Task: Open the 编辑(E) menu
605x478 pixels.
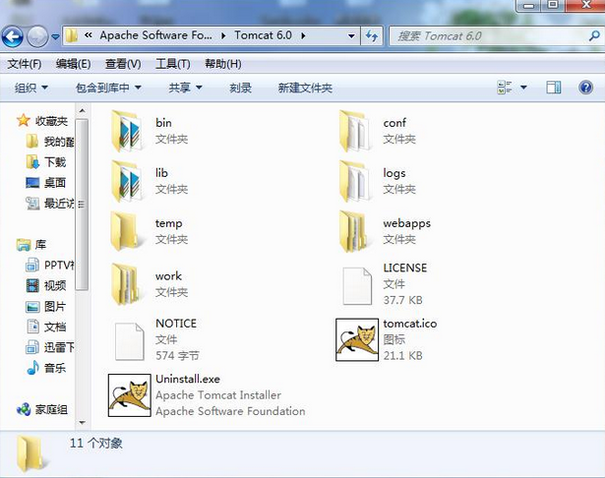Action: click(x=73, y=64)
